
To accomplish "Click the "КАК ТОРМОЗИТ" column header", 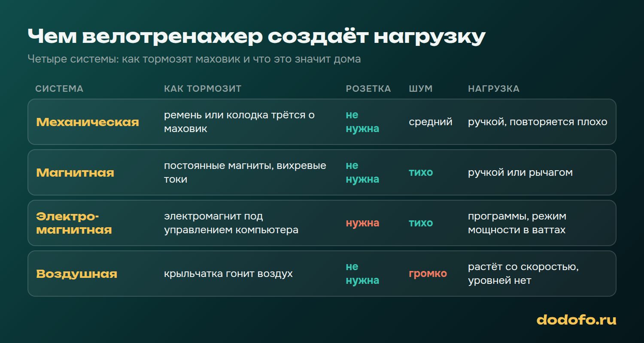I will point(203,89).
